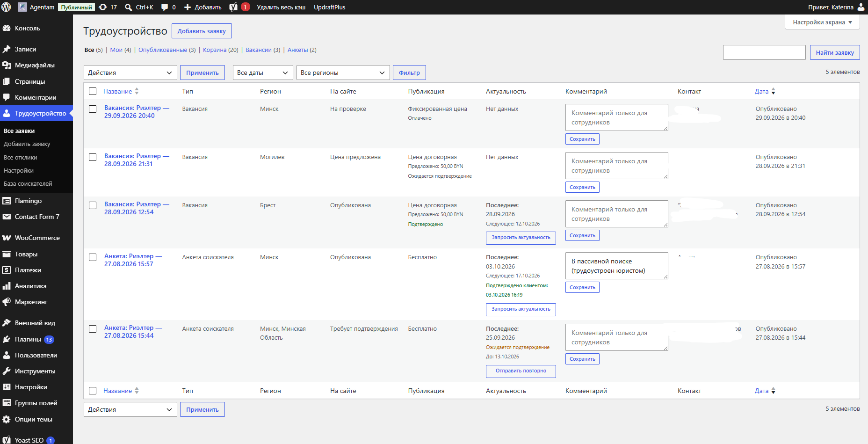This screenshot has height=444, width=868.
Task: Open the Все регионы filter dropdown
Action: pos(343,73)
